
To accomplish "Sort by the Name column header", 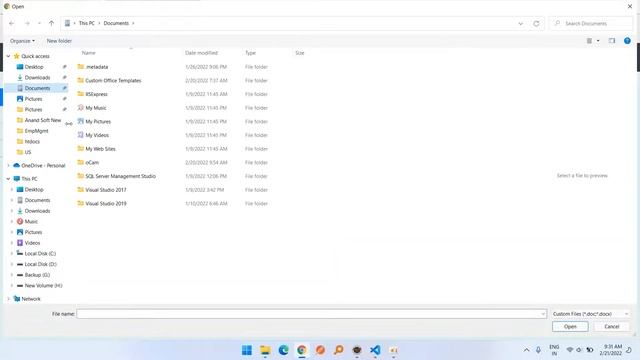I will (89, 53).
